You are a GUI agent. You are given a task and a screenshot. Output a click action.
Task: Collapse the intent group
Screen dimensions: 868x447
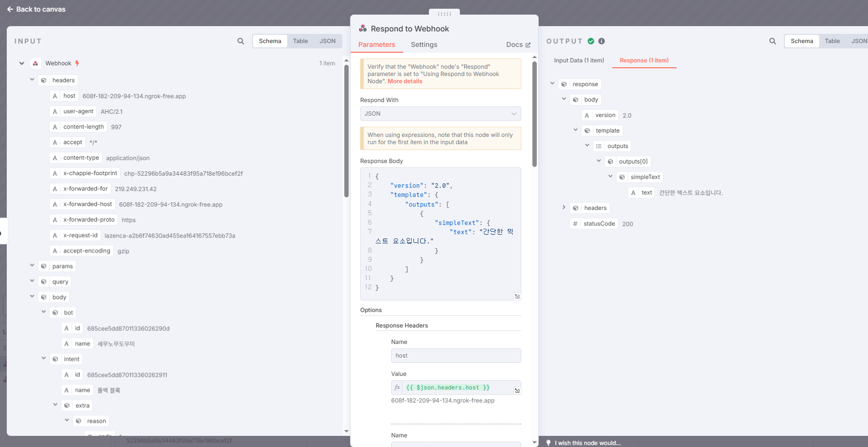click(44, 358)
